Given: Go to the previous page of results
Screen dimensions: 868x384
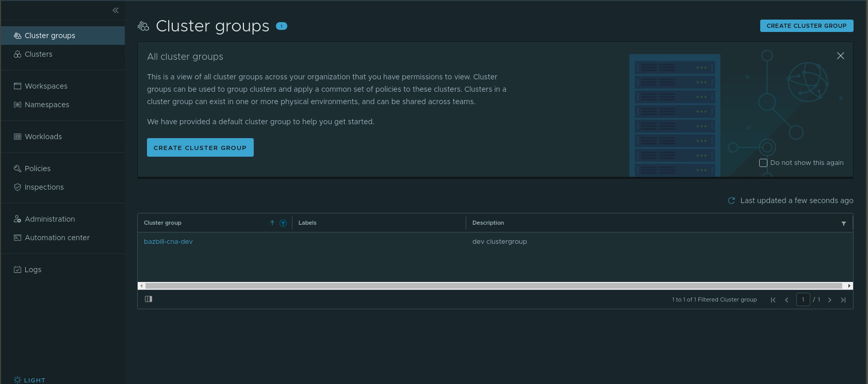Looking at the screenshot, I should pyautogui.click(x=787, y=300).
